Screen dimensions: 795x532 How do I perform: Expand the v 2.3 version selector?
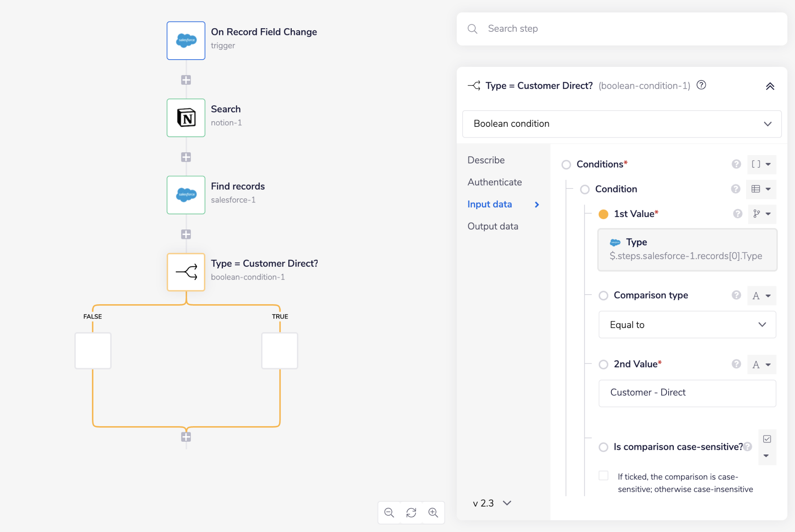tap(492, 503)
